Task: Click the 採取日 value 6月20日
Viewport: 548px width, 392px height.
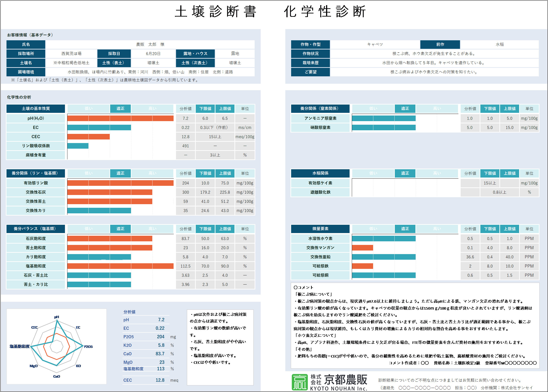Action: [153, 54]
